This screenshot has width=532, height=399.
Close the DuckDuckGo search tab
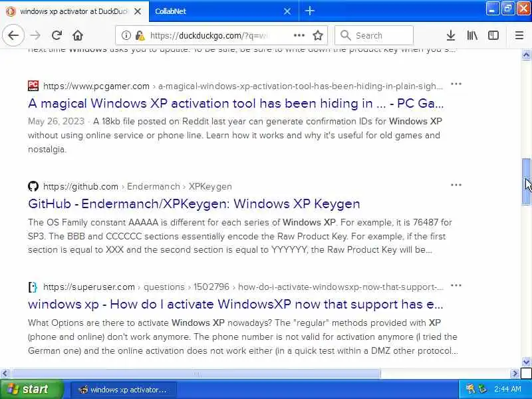[138, 11]
